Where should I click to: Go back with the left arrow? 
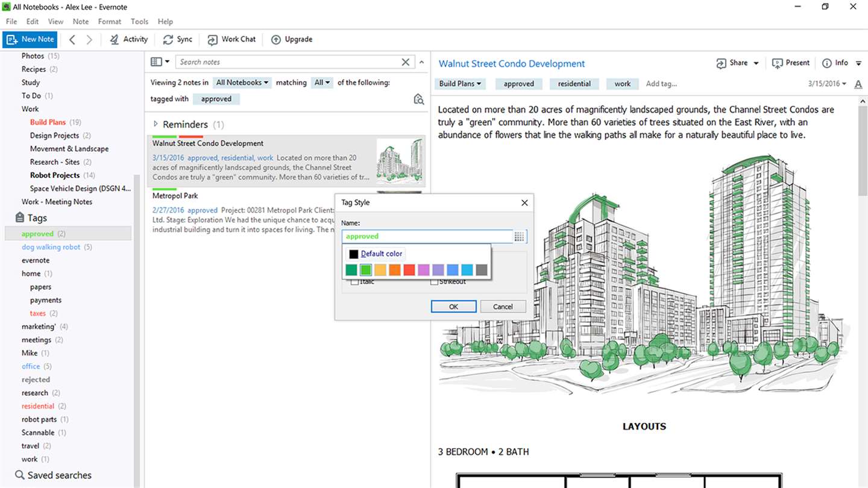pos(72,40)
